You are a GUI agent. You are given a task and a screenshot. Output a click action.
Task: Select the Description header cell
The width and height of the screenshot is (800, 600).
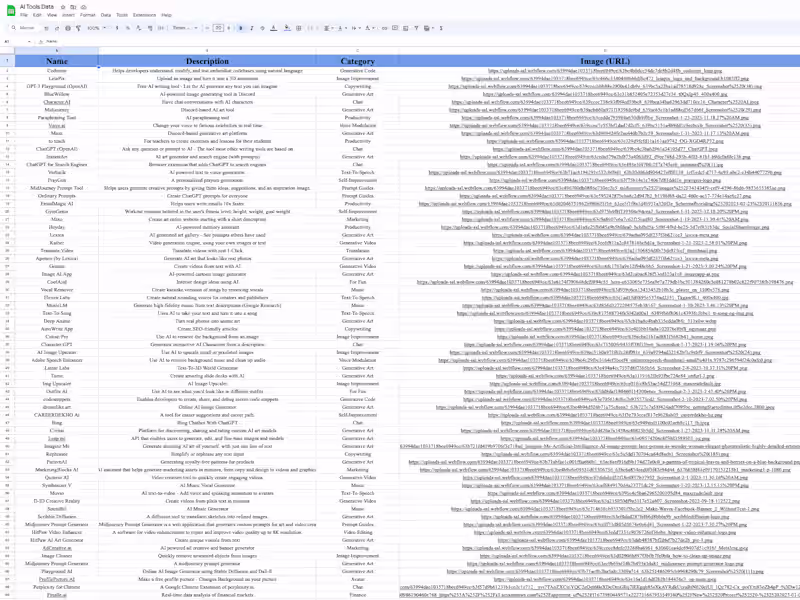coord(207,61)
